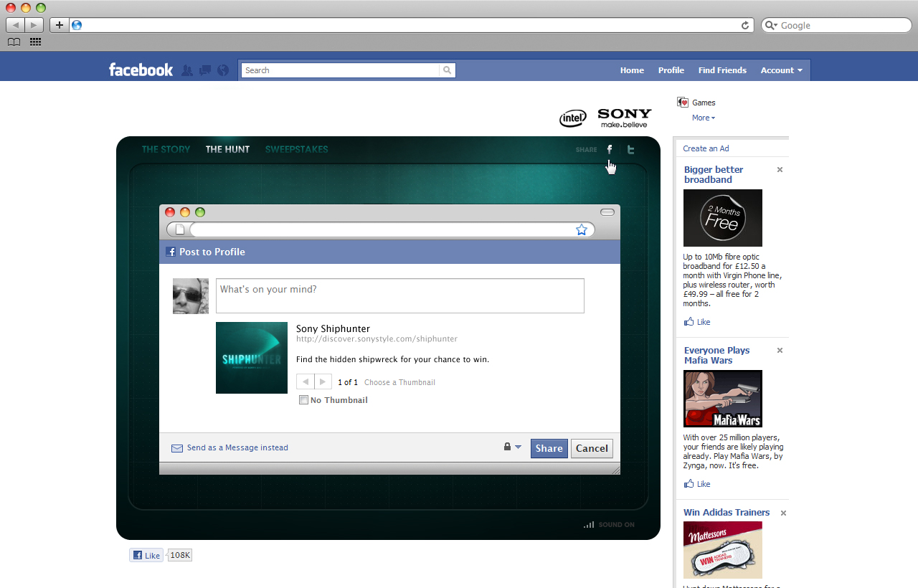Click the Sony Shiphunter link title
This screenshot has width=918, height=588.
[333, 328]
